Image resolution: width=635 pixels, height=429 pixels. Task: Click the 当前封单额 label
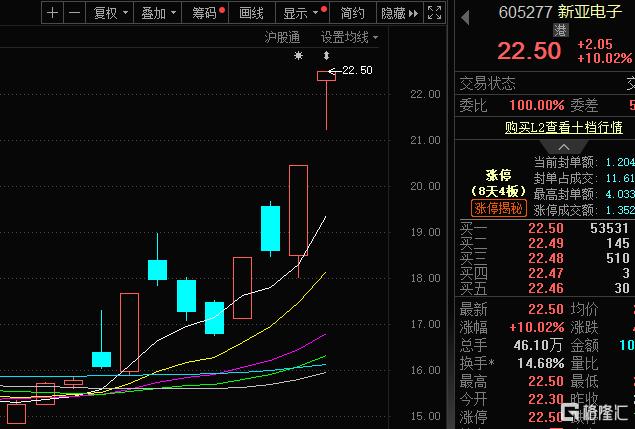[565, 162]
